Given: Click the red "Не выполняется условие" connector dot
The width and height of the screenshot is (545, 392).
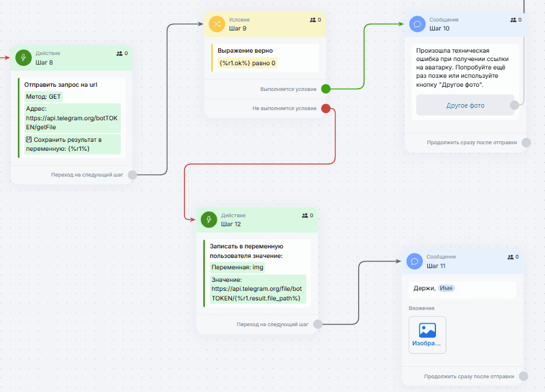Looking at the screenshot, I should (326, 108).
